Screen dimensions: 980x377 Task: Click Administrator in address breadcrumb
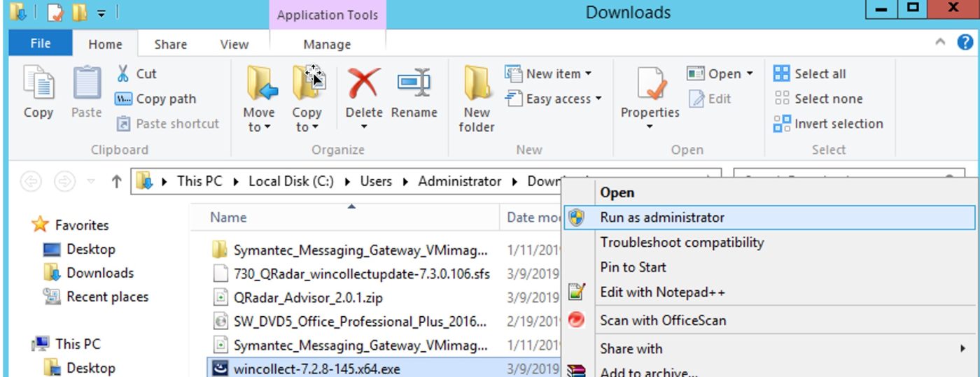pos(460,181)
